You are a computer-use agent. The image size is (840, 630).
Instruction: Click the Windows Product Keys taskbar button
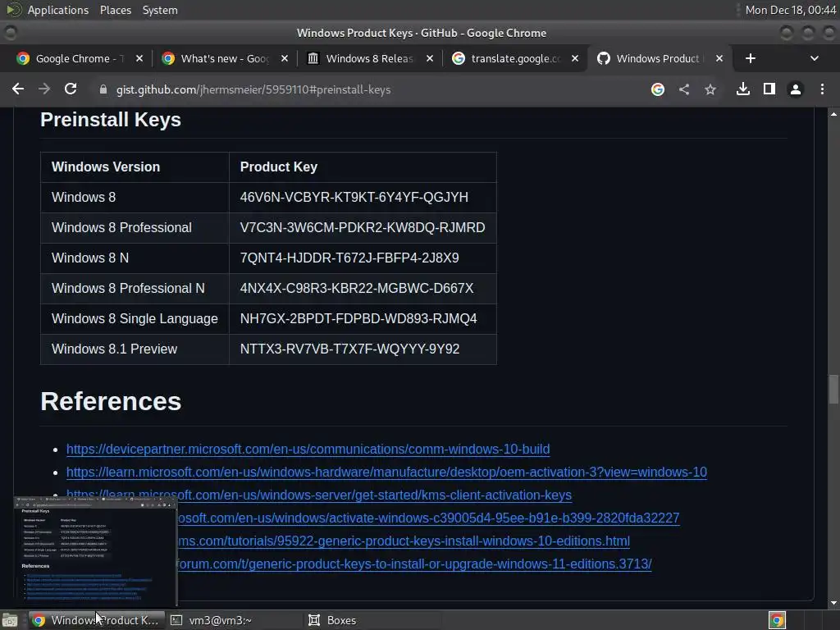(x=96, y=620)
